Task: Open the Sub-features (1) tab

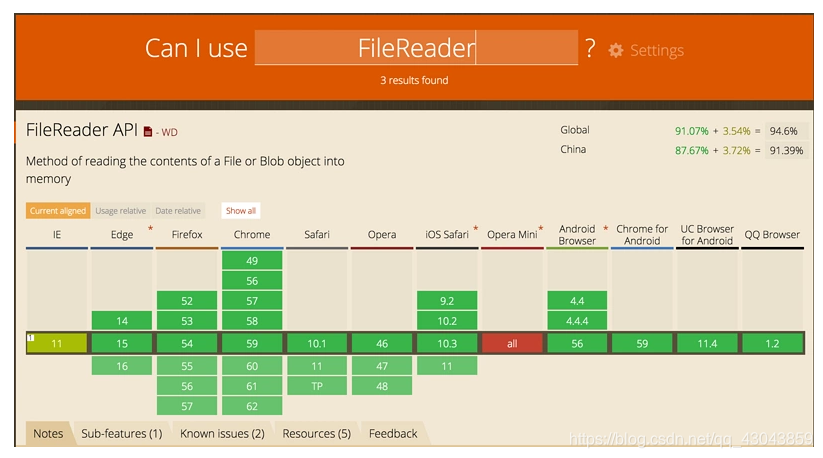Action: tap(122, 434)
